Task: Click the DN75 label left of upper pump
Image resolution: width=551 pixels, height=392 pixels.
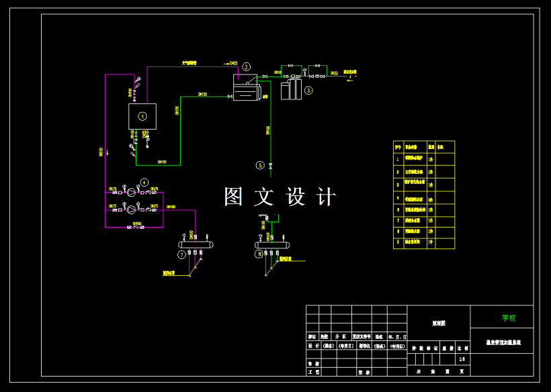Action: pos(112,189)
